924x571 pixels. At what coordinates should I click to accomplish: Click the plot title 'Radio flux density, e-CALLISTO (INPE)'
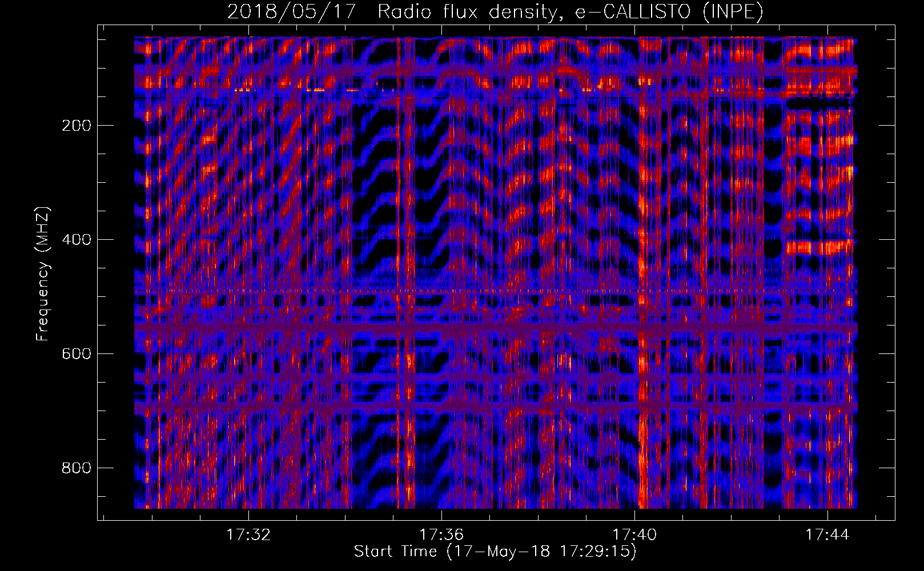tap(570, 12)
